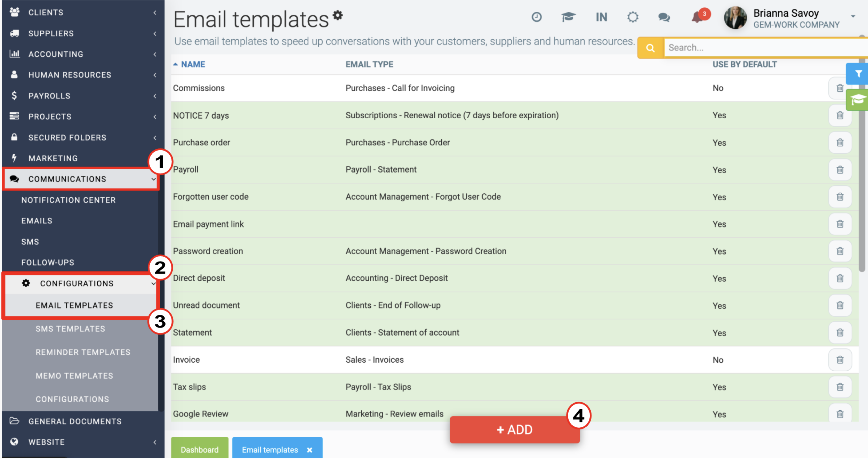This screenshot has width=868, height=459.
Task: Click the green tutorial cap side tab
Action: pos(857,100)
